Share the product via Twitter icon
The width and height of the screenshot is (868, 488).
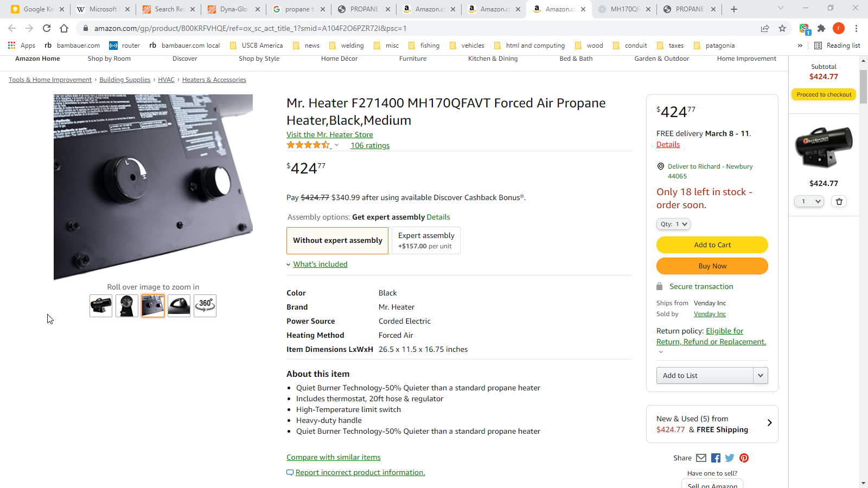(x=730, y=458)
